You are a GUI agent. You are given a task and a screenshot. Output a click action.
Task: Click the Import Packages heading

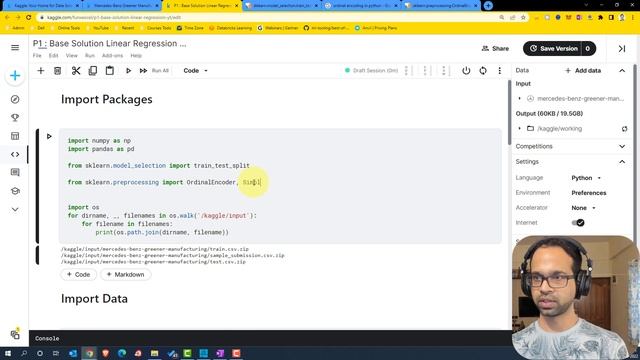click(x=107, y=99)
